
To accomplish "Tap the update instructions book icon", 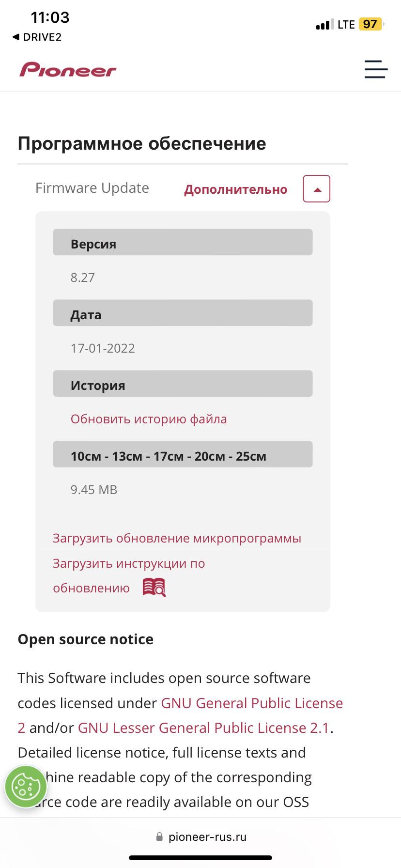I will [154, 588].
